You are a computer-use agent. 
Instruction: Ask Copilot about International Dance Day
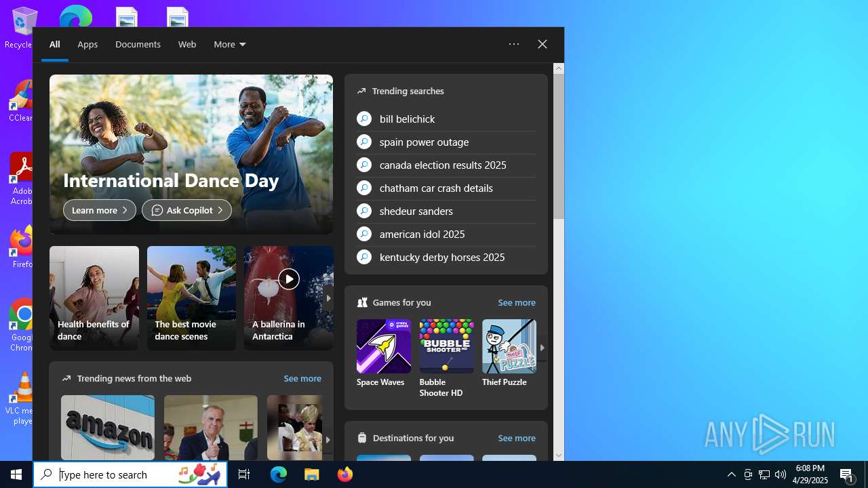(186, 210)
